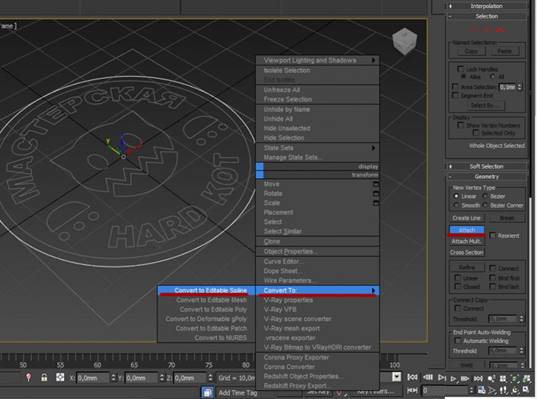Click the Create Line button
The width and height of the screenshot is (537, 399).
(466, 218)
